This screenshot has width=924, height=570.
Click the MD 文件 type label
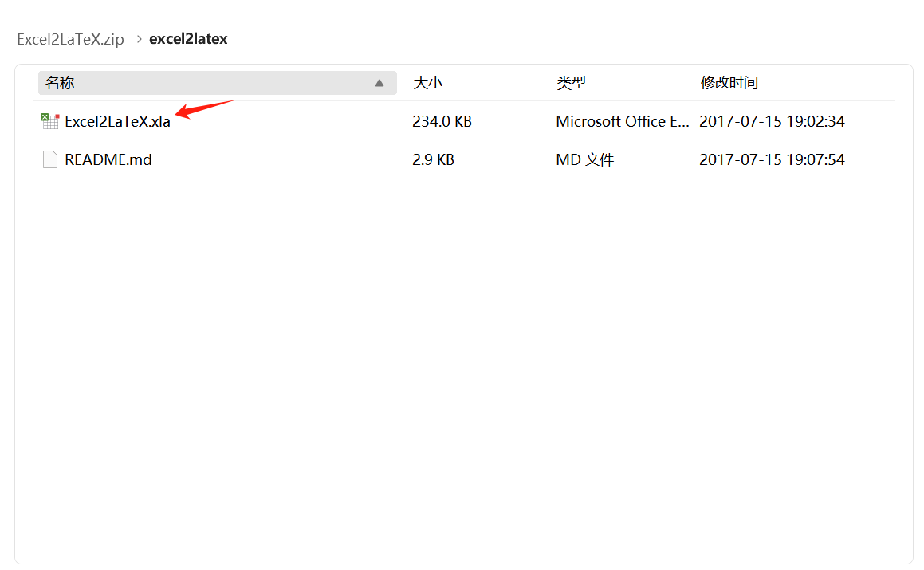[x=584, y=159]
